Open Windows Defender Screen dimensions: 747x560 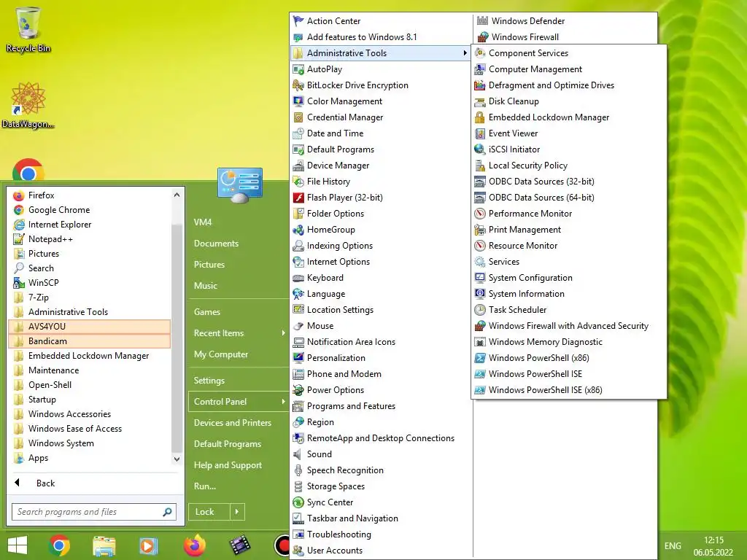click(565, 21)
